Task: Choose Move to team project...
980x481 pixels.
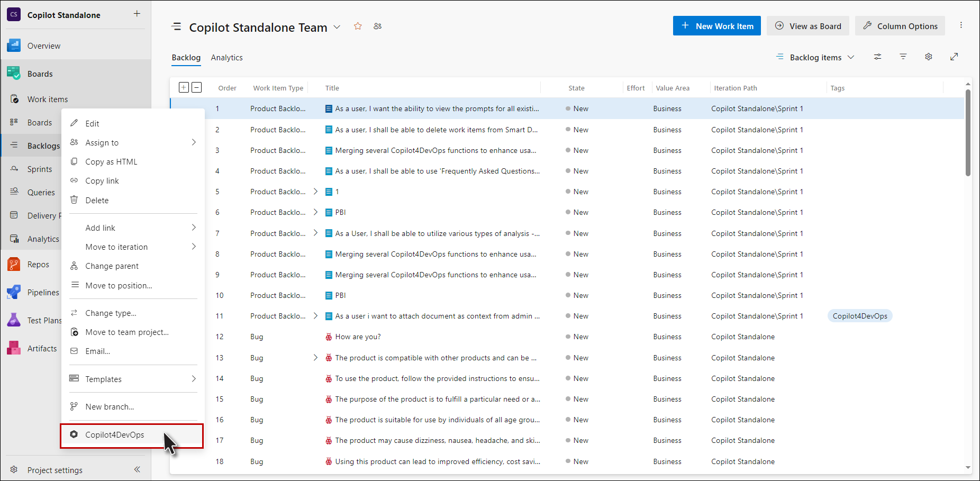Action: (x=133, y=332)
